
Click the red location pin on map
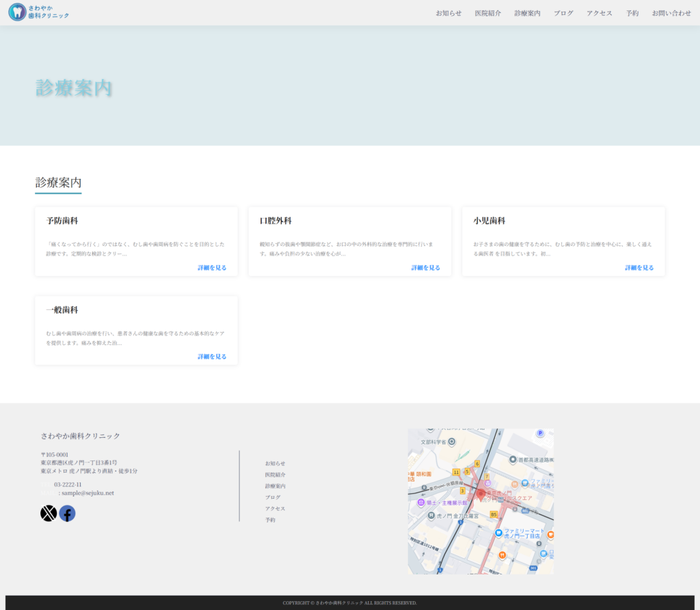coord(481,494)
